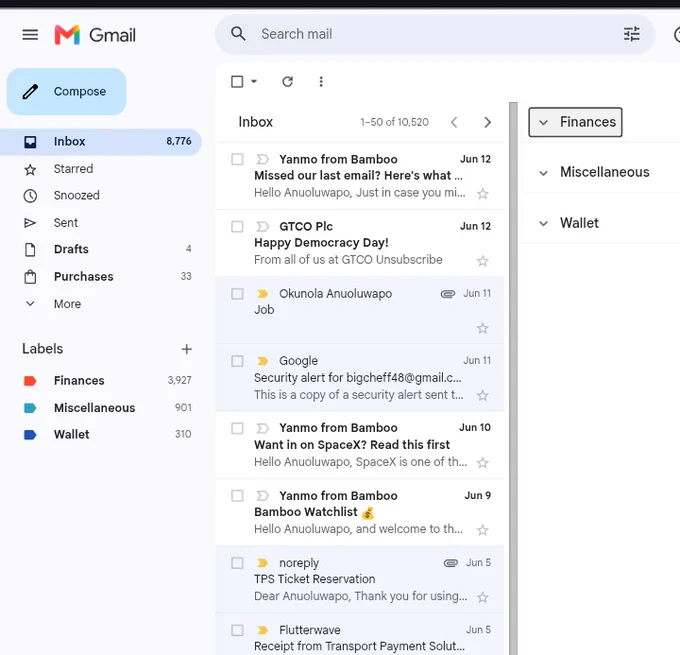The height and width of the screenshot is (655, 680).
Task: Focus the Search mail field
Action: (434, 34)
